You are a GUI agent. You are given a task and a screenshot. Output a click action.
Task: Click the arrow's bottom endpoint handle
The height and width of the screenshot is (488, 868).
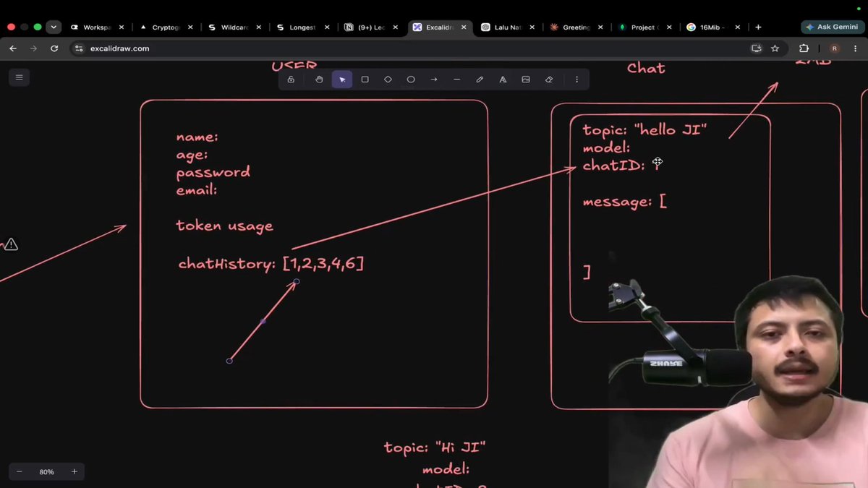click(229, 361)
